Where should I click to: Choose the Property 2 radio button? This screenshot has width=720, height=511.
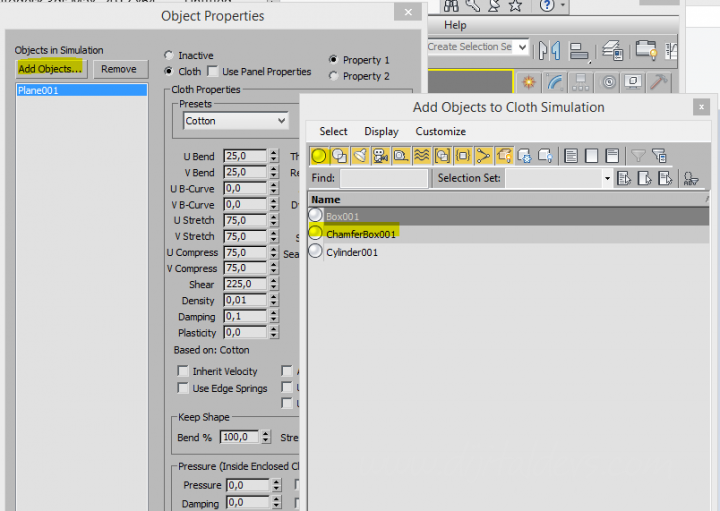tap(334, 76)
